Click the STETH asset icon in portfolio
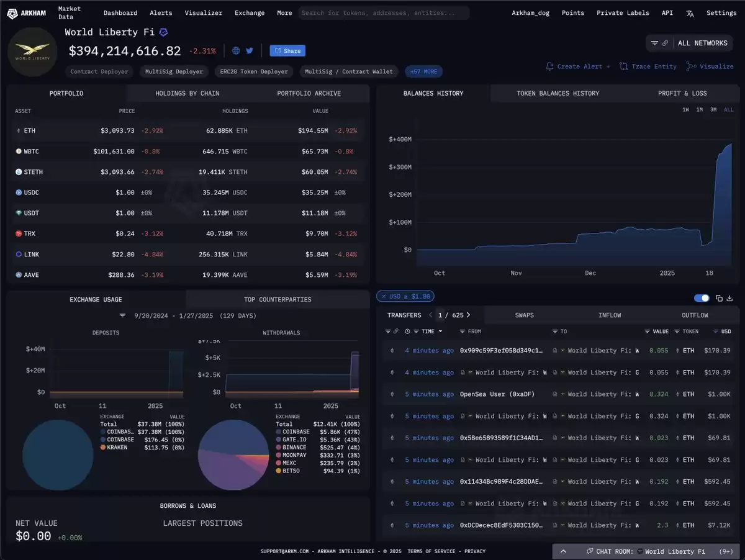 tap(19, 172)
